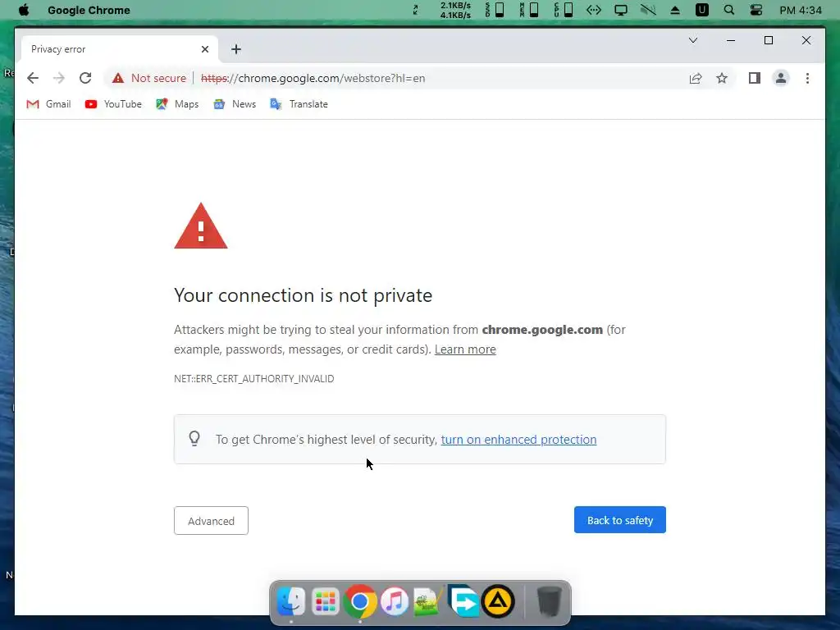Open the Google Chrome menu bar item
Screen dimensions: 840x630
click(x=89, y=10)
